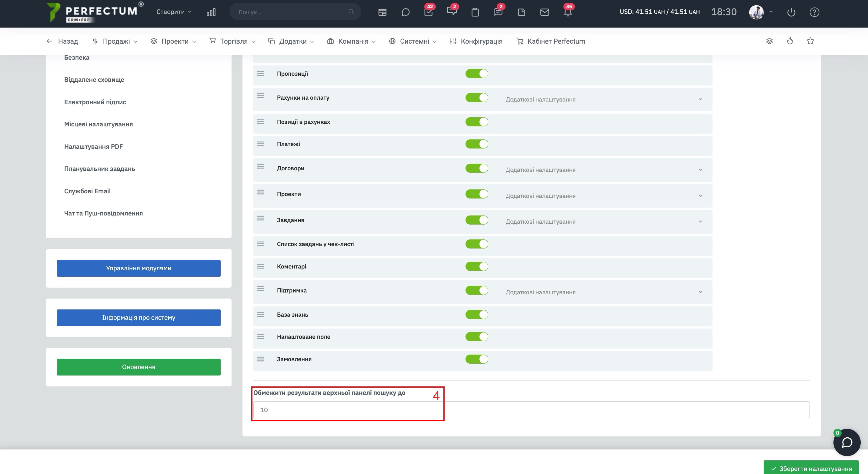Image resolution: width=868 pixels, height=474 pixels.
Task: Click the user avatar picture
Action: pyautogui.click(x=756, y=12)
